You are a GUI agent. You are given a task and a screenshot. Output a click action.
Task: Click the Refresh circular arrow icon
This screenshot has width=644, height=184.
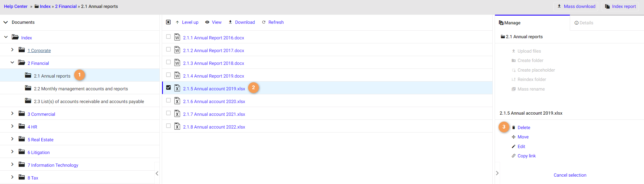(x=264, y=22)
